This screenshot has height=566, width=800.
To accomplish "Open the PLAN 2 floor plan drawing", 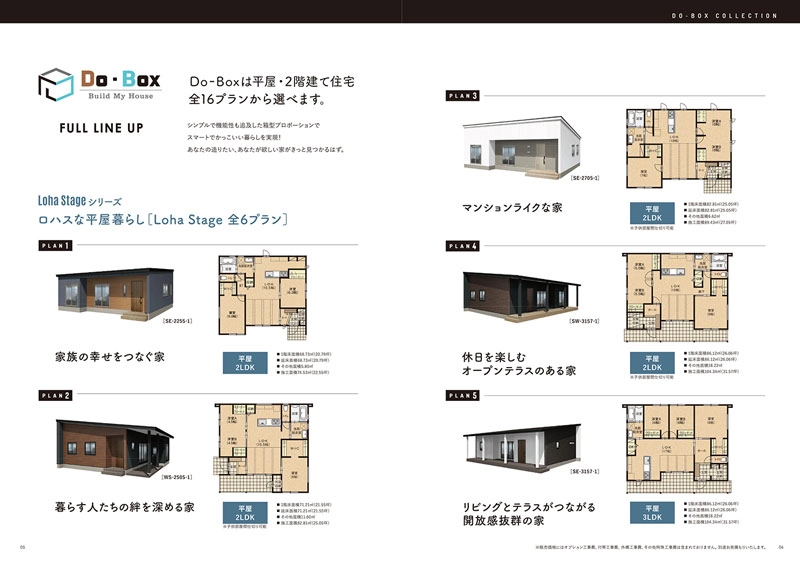I will [263, 448].
